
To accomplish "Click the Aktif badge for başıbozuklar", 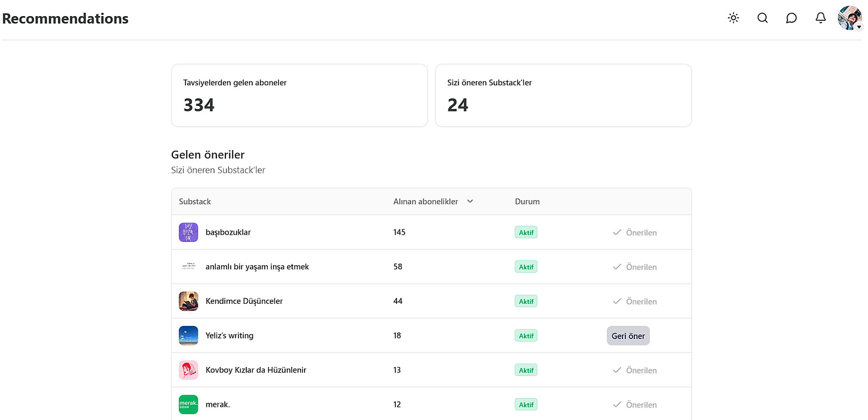I will 526,232.
